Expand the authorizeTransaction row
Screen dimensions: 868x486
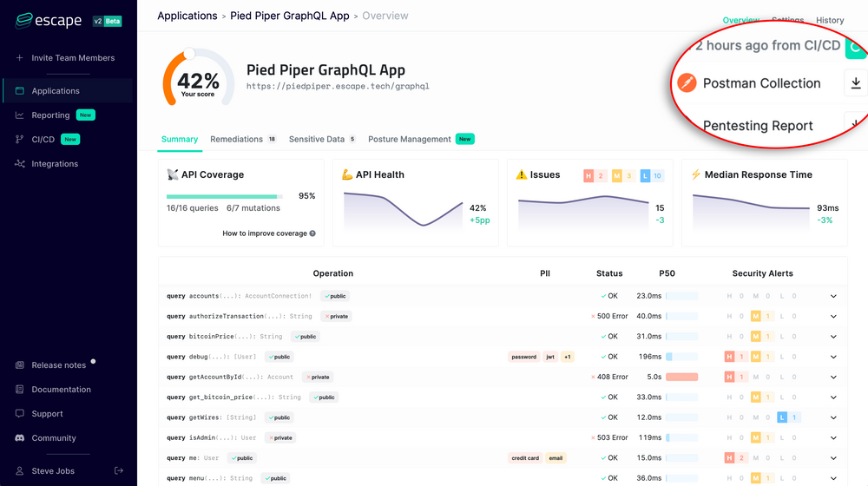click(833, 317)
